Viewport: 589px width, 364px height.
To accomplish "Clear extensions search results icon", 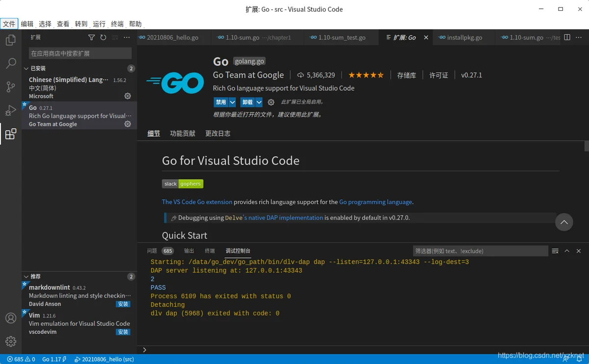I will coord(115,37).
